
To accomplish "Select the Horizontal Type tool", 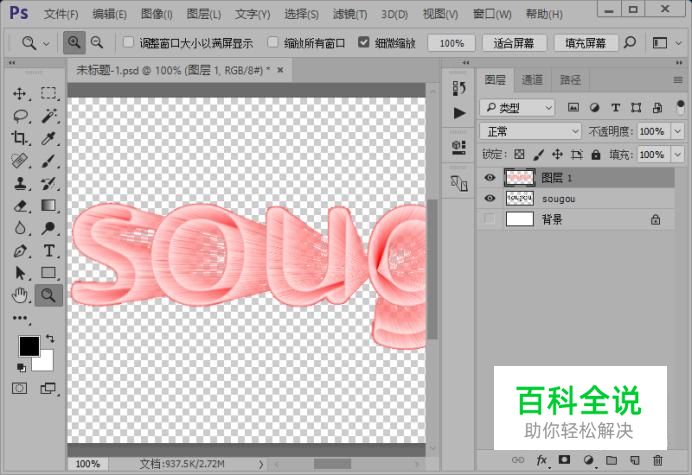I will pyautogui.click(x=49, y=251).
